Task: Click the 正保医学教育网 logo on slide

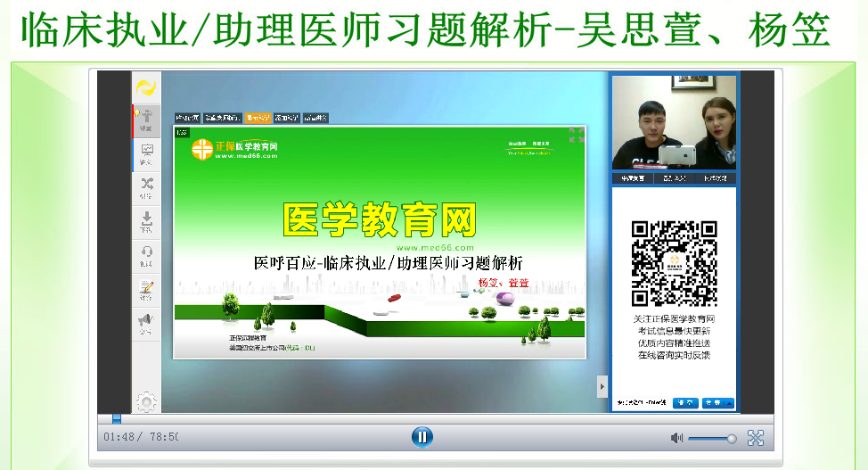Action: tap(234, 149)
